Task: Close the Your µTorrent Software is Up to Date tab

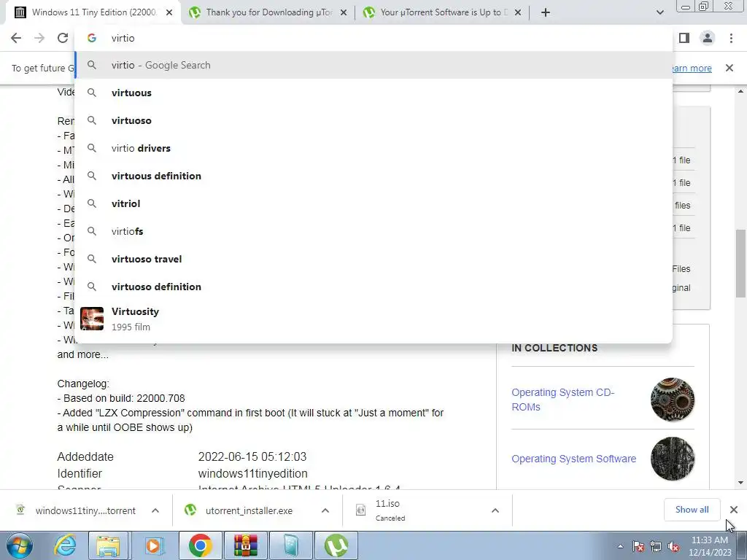Action: [518, 12]
